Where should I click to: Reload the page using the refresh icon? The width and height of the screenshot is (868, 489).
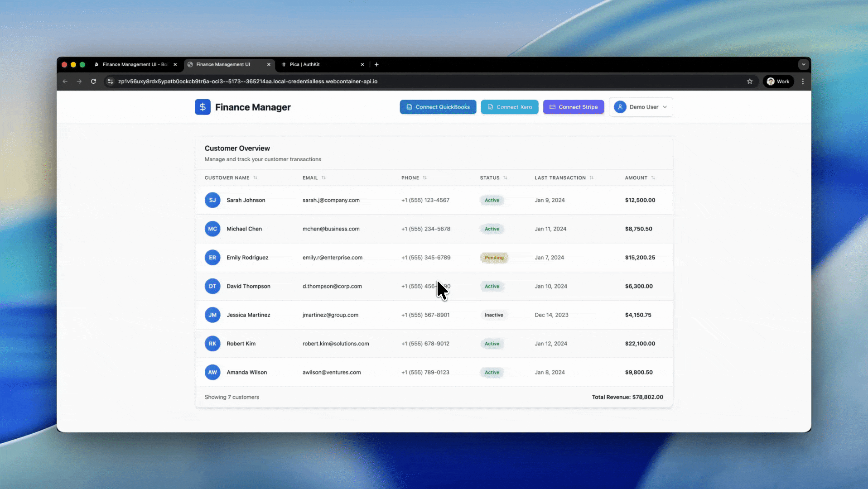pos(93,81)
